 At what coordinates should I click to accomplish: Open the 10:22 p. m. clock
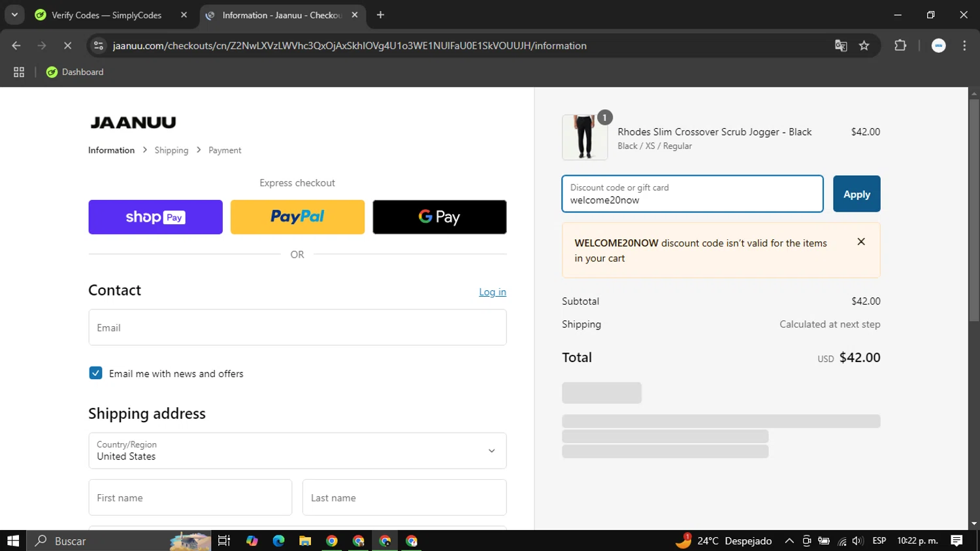point(917,541)
